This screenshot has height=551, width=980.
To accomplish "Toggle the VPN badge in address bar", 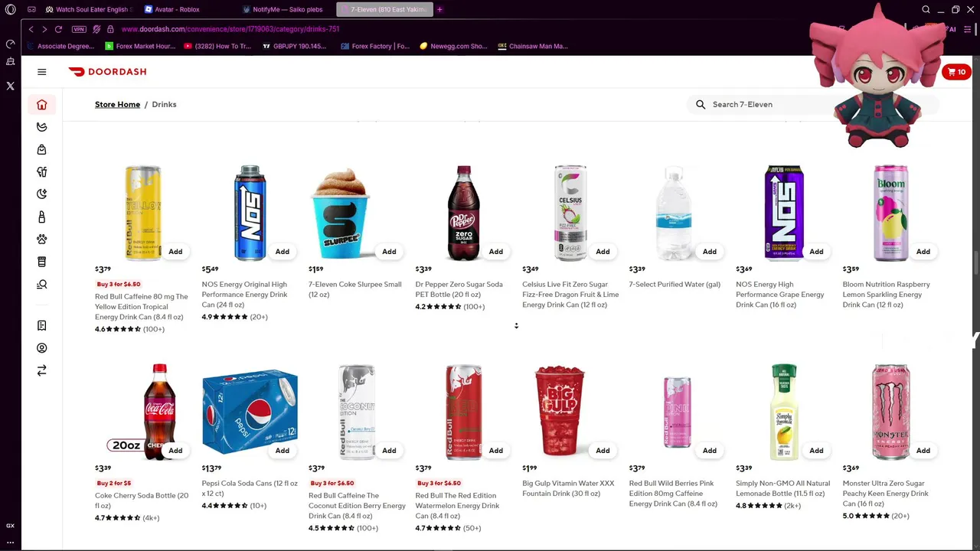I will click(79, 29).
